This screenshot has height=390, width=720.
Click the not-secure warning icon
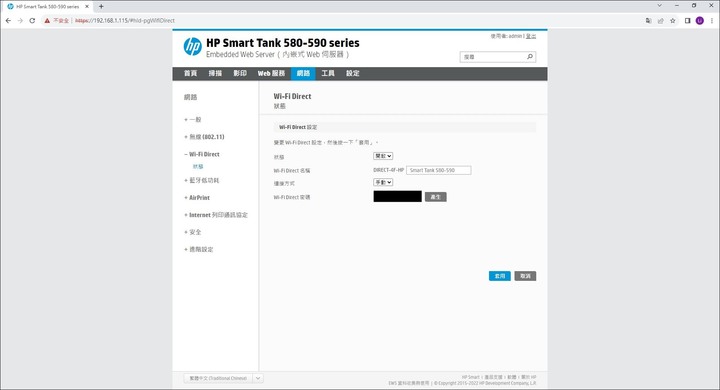(47, 21)
